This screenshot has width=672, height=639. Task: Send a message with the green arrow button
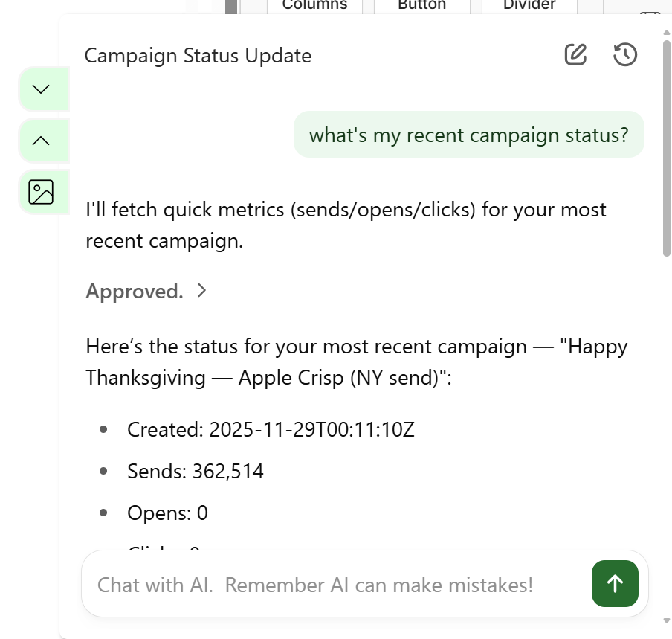(x=615, y=584)
